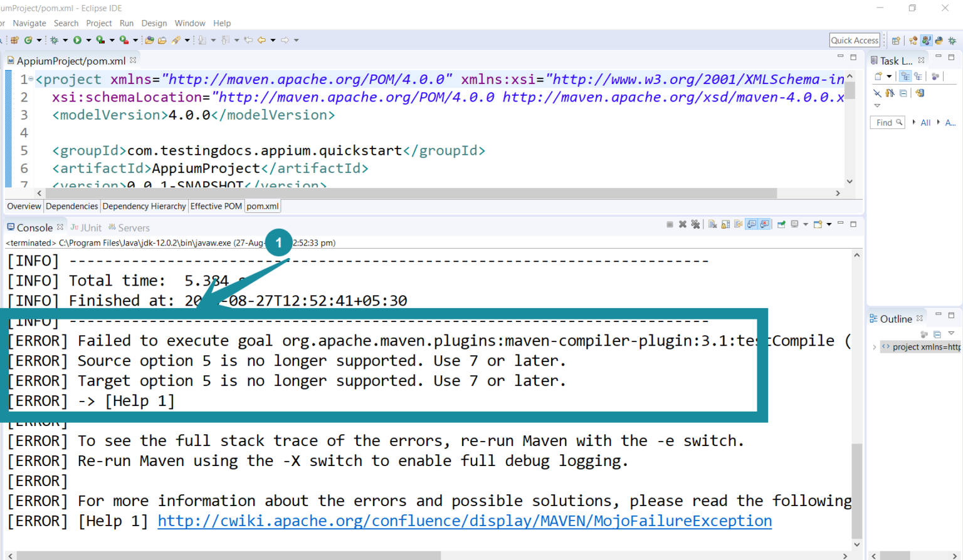Click the Find field in Task List

click(887, 122)
